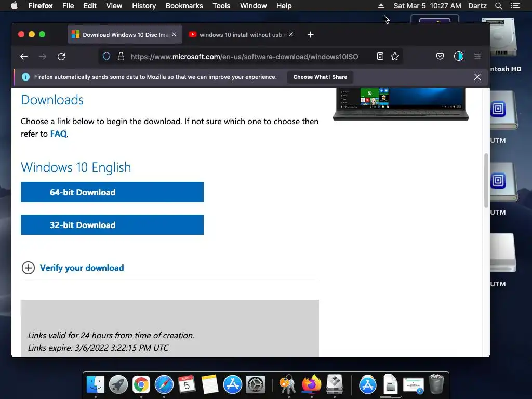
Task: Open the Edit menu
Action: coord(90,6)
